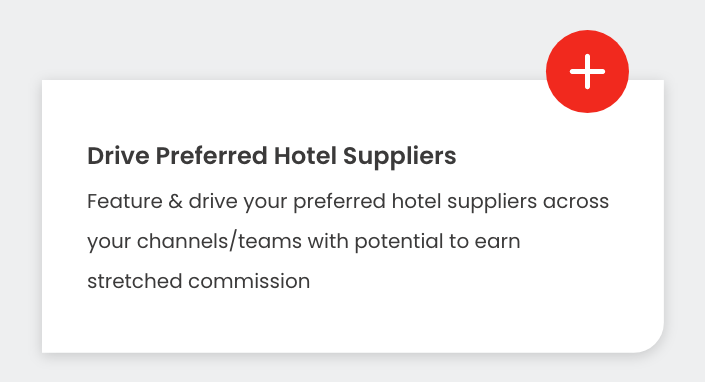Click the card's rounded bottom-right corner
The image size is (705, 382).
(650, 339)
